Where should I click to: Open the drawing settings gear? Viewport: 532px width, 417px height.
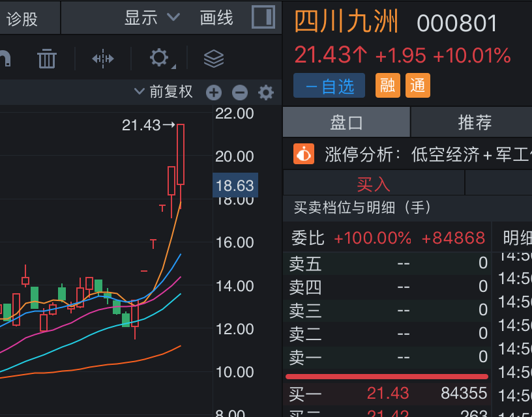[159, 59]
